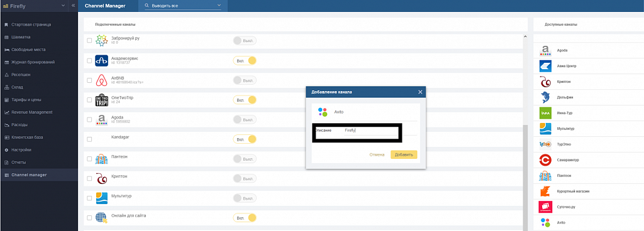The height and width of the screenshot is (231, 644).
Task: Enable the Забронируй ру channel toggle
Action: tap(245, 41)
